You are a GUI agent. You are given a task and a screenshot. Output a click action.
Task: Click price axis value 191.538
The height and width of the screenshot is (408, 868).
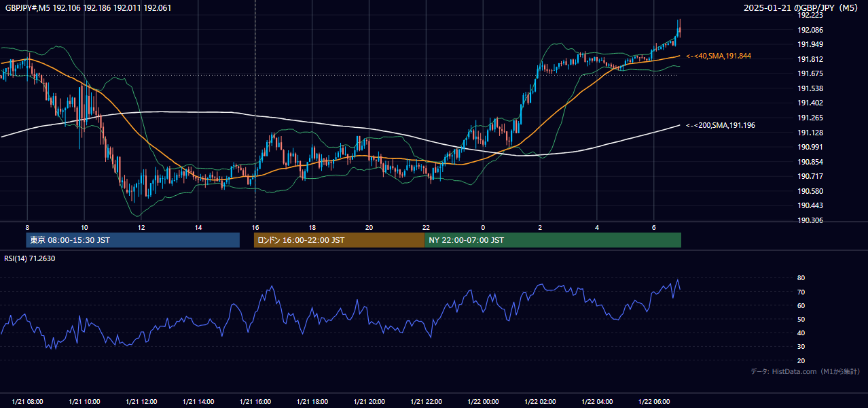(810, 88)
